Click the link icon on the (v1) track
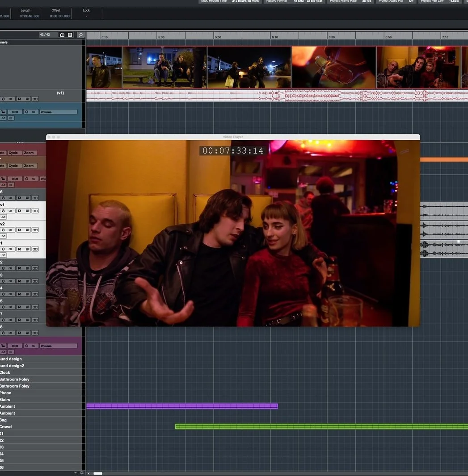 pyautogui.click(x=10, y=99)
